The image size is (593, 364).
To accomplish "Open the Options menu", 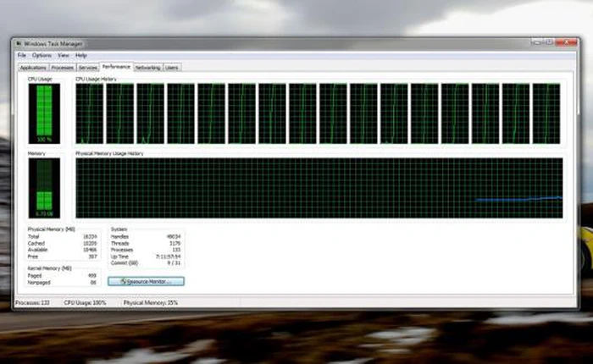I will pyautogui.click(x=42, y=55).
